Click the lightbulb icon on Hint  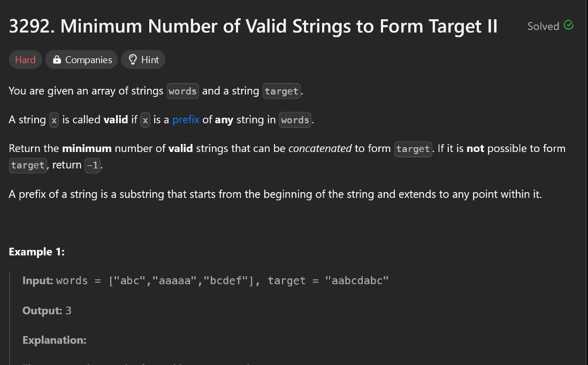[133, 60]
